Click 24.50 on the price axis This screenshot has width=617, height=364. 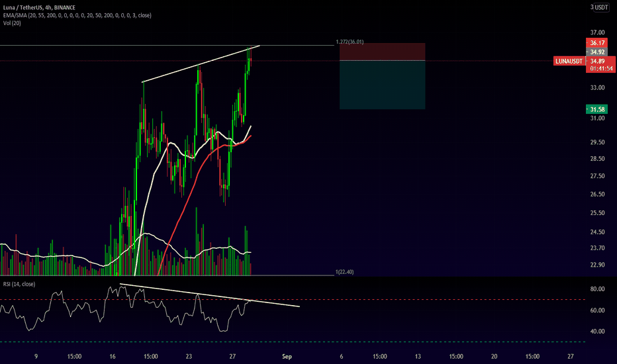597,232
